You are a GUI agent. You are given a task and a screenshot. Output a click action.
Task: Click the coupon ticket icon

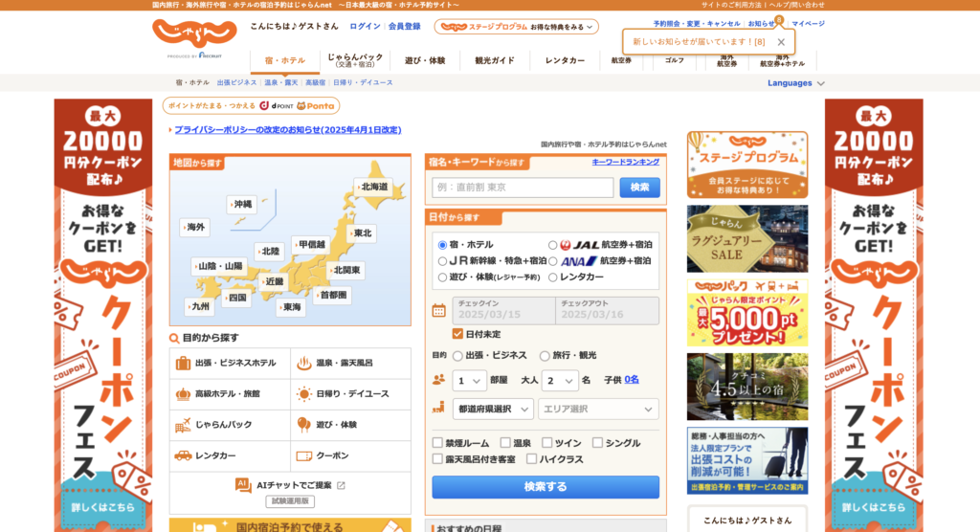tap(303, 455)
